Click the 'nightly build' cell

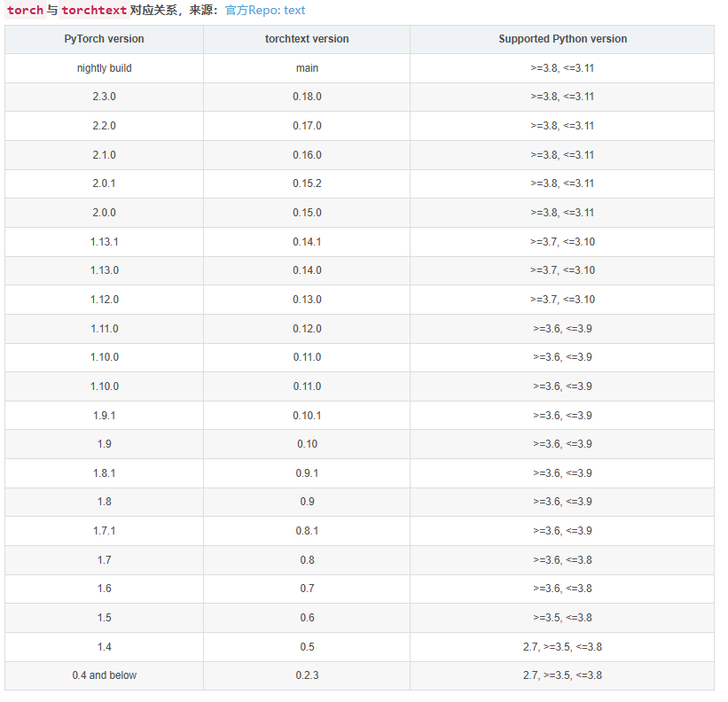point(104,68)
